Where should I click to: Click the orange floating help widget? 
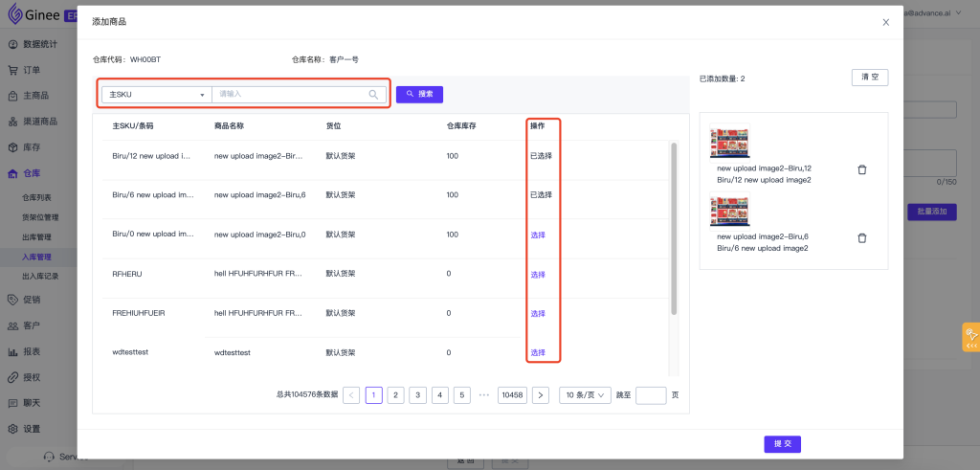tap(970, 338)
